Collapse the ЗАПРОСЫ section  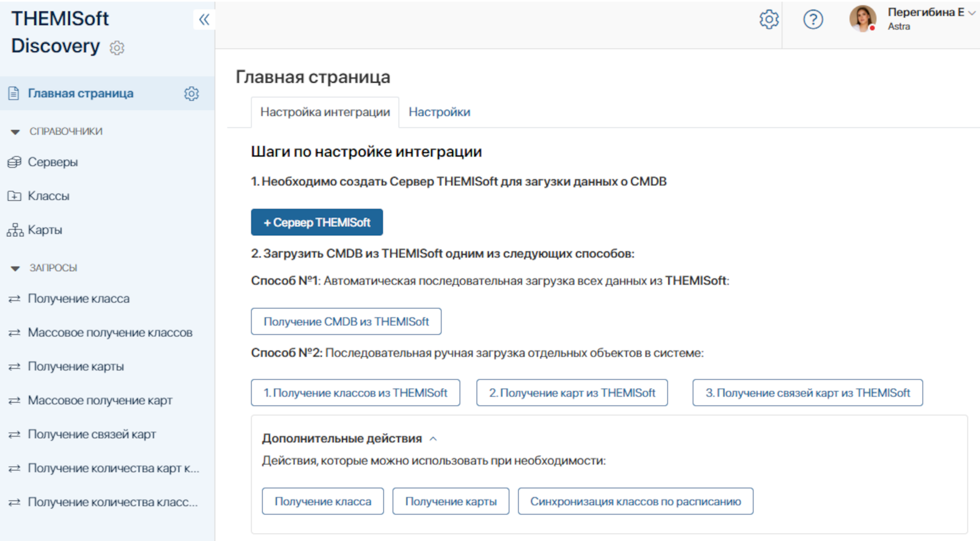tap(15, 268)
